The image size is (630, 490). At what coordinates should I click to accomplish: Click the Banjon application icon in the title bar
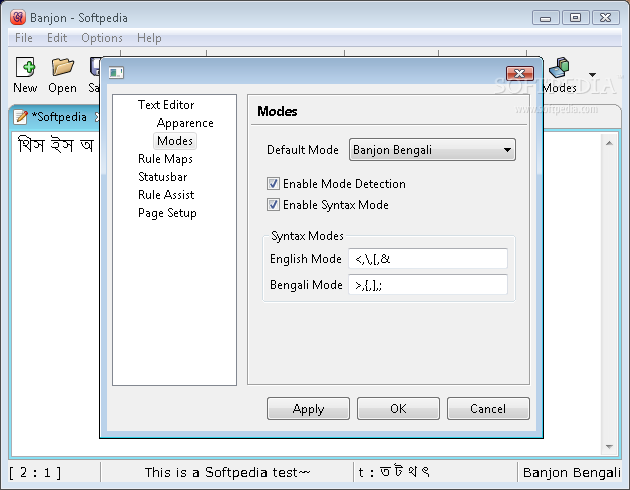[x=18, y=17]
